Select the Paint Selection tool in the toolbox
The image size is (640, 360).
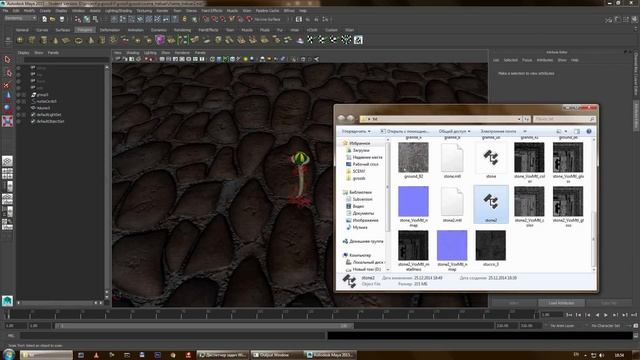[7, 85]
